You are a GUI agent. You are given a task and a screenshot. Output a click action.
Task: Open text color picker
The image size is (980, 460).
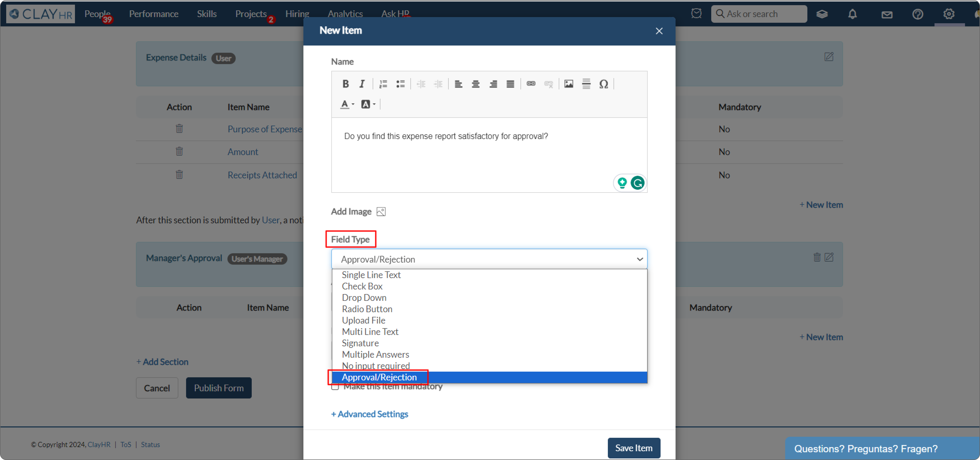click(x=347, y=104)
